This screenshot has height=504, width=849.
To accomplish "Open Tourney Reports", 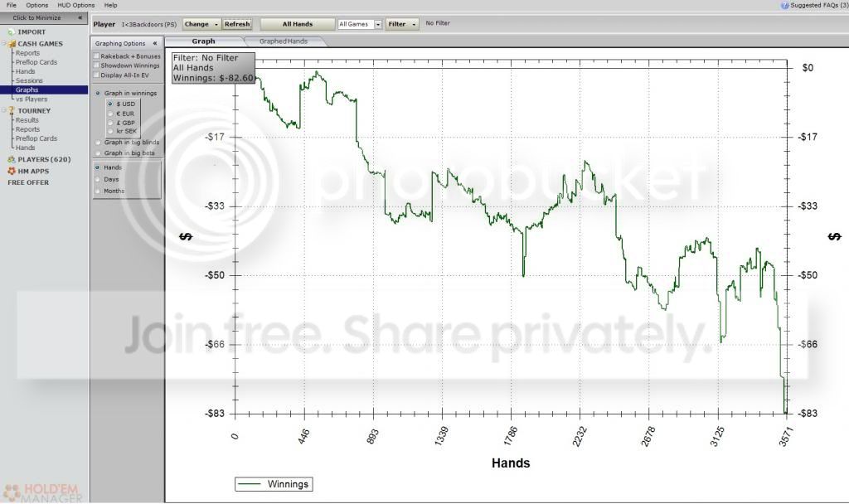I will click(27, 129).
